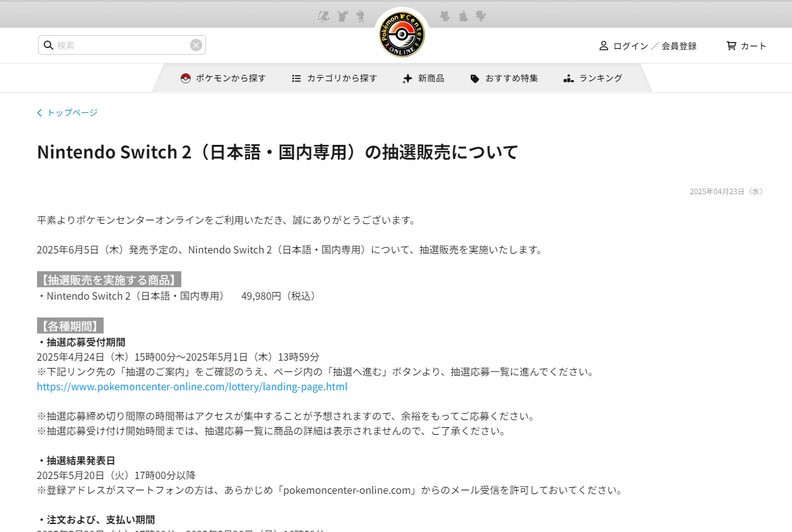Click the ・抽選応募受付期間 subheading
The image size is (792, 532).
point(81,342)
